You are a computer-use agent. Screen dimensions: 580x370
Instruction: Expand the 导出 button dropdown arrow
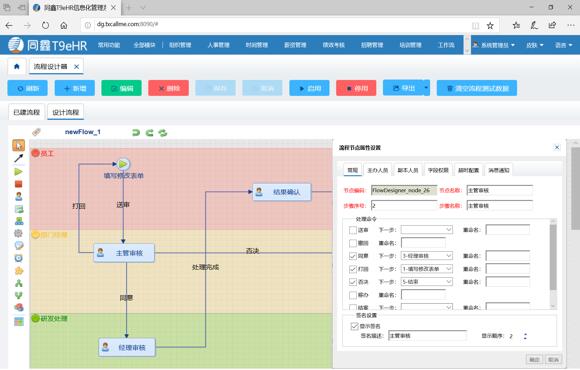click(426, 88)
